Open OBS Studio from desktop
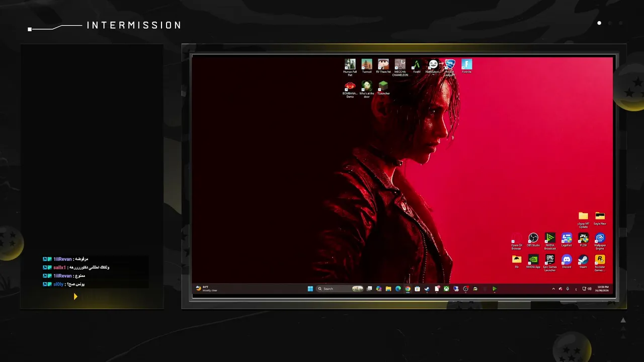Viewport: 644px width, 362px height. pyautogui.click(x=533, y=240)
